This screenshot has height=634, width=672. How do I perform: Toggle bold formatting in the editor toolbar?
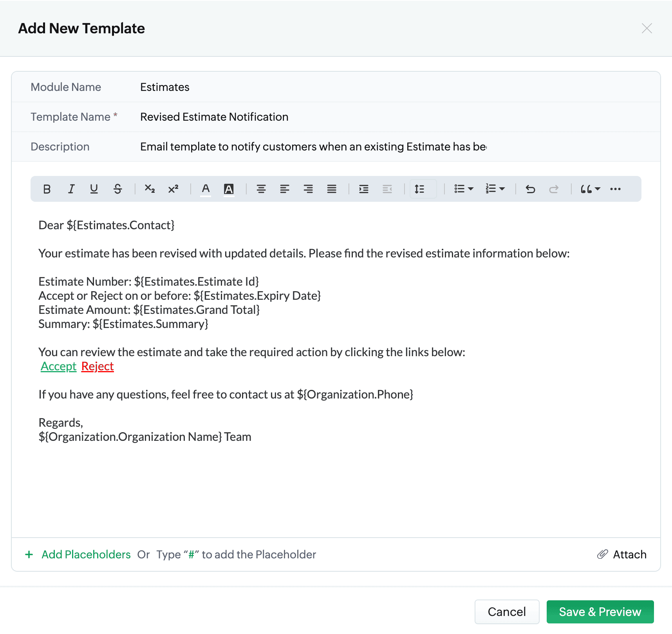(x=47, y=189)
